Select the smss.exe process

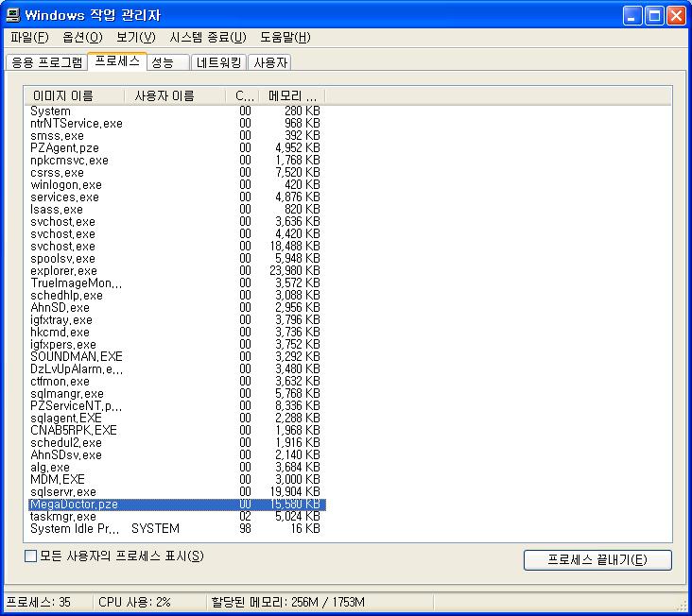click(x=177, y=135)
